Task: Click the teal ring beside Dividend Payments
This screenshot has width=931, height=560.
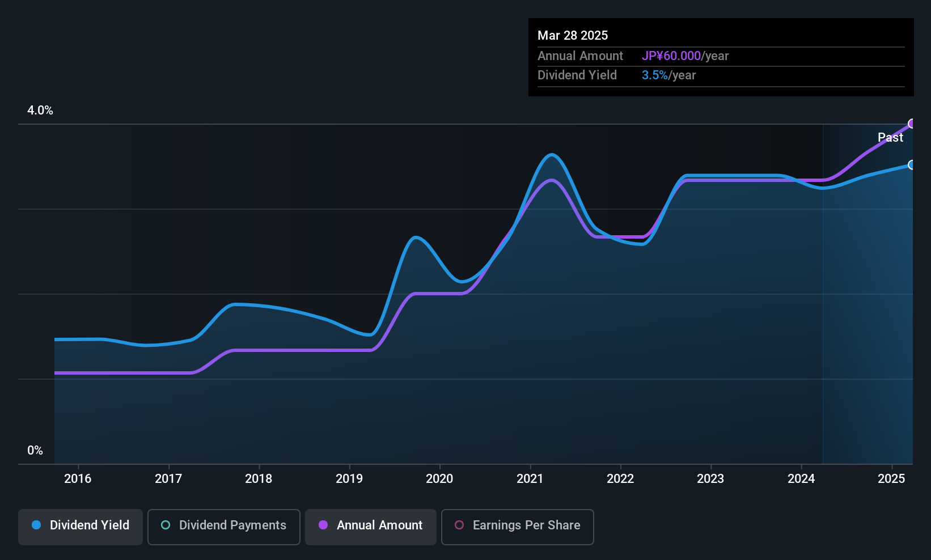Action: [x=166, y=525]
